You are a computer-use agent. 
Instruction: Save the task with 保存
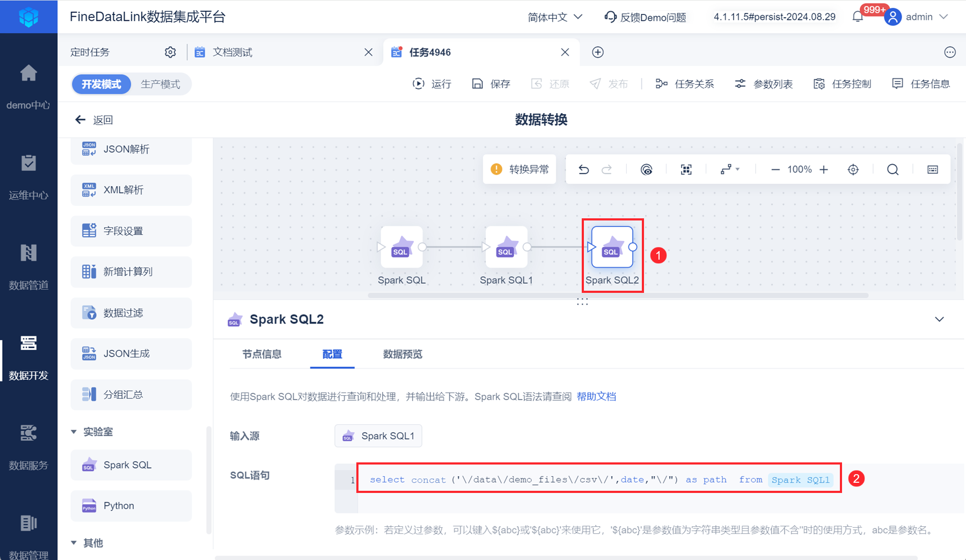click(x=491, y=84)
